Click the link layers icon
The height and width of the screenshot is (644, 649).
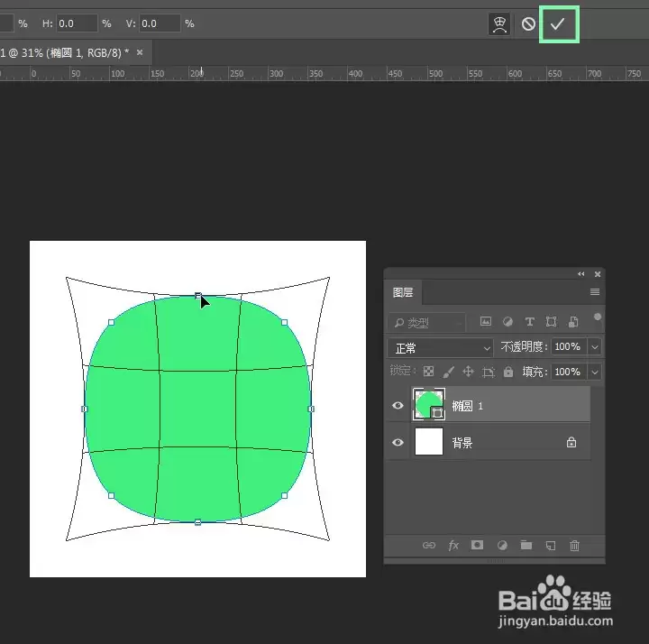tap(429, 546)
